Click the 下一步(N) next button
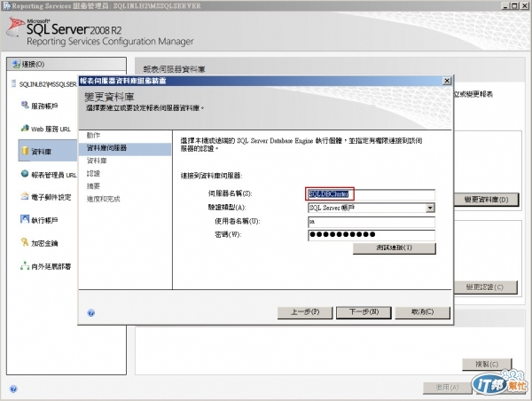 pos(364,312)
